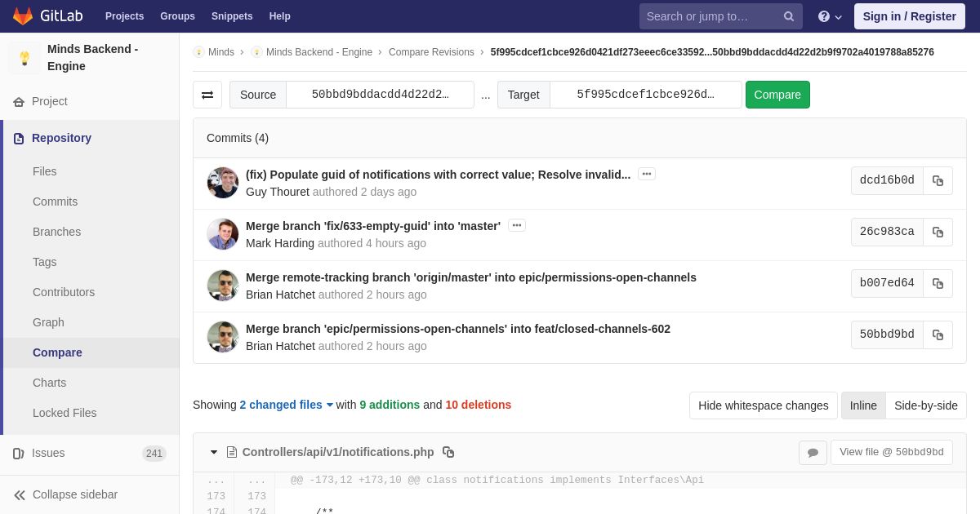Image resolution: width=980 pixels, height=514 pixels.
Task: Collapse the notifications.php diff caret
Action: tap(214, 452)
